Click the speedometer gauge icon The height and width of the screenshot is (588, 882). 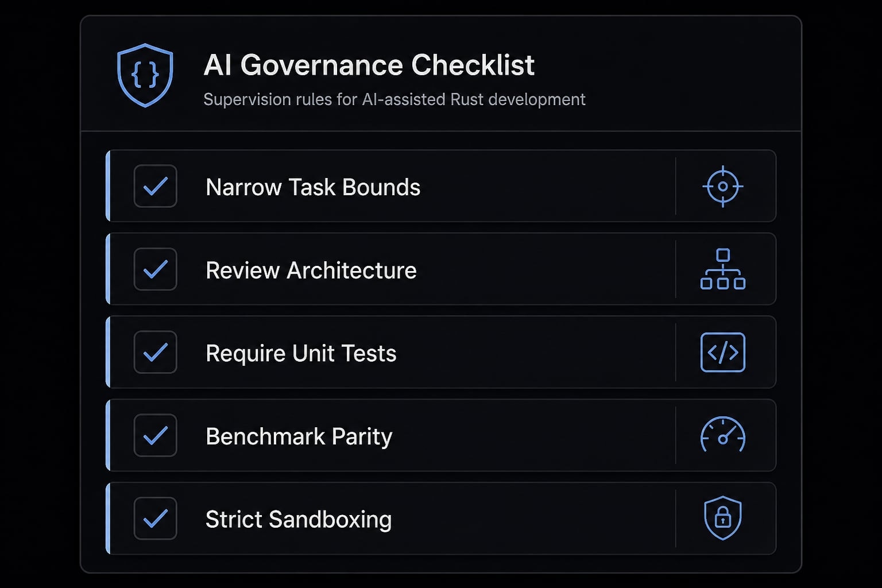(723, 435)
